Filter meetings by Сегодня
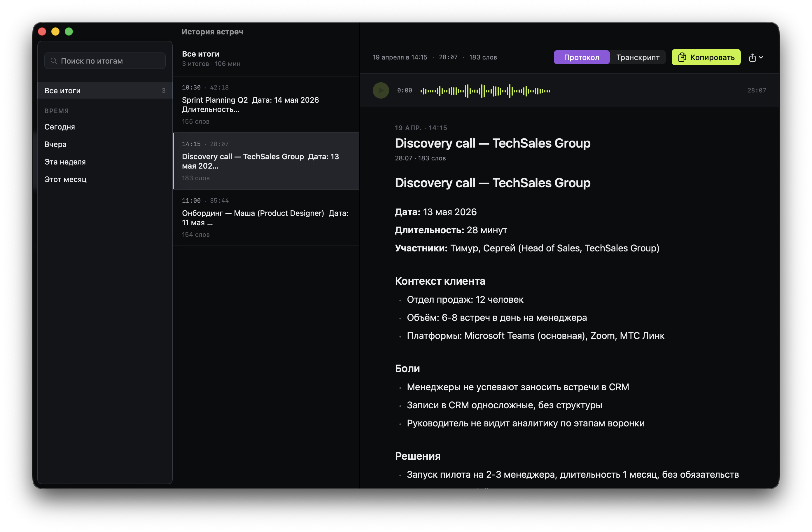Image resolution: width=812 pixels, height=532 pixels. [x=60, y=127]
